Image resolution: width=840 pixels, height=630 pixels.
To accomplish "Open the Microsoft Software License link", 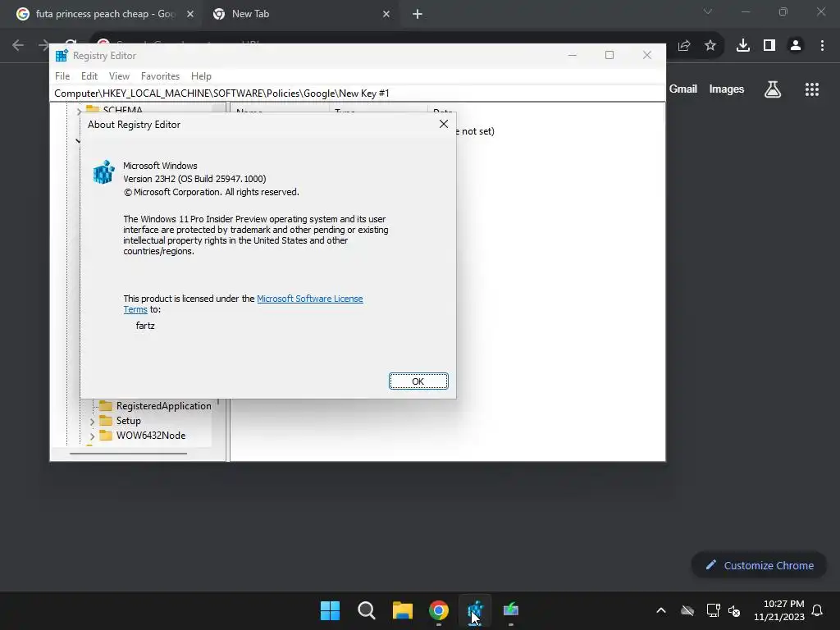I will [309, 299].
